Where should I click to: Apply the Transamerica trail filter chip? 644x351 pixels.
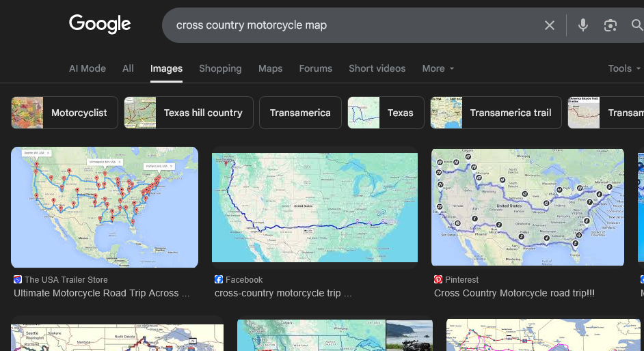point(496,113)
